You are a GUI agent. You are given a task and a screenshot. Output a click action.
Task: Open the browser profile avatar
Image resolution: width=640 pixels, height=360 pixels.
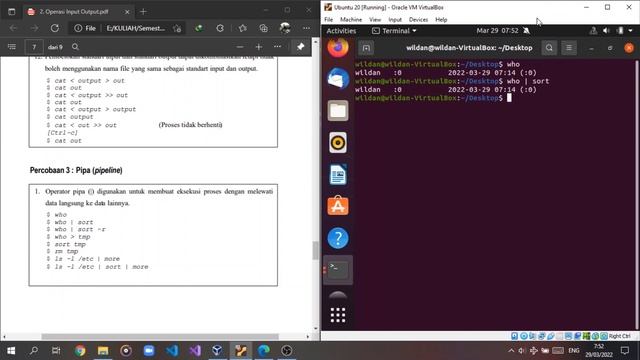[x=285, y=28]
